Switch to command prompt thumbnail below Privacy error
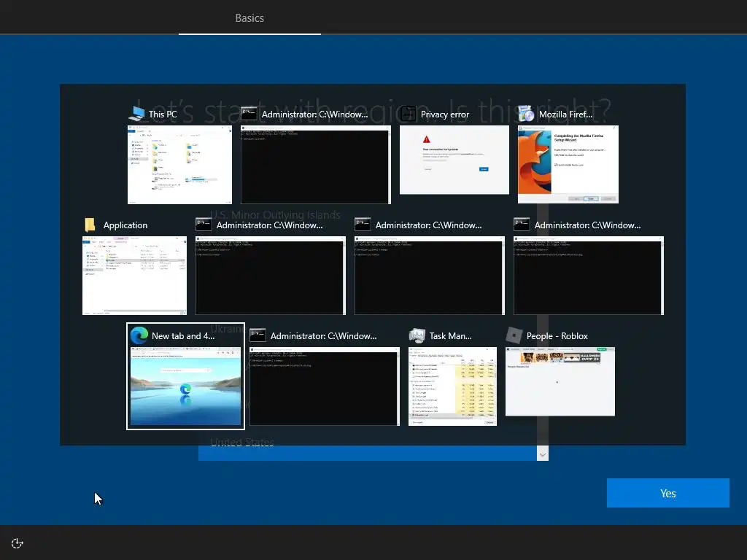This screenshot has height=560, width=747. 429,276
